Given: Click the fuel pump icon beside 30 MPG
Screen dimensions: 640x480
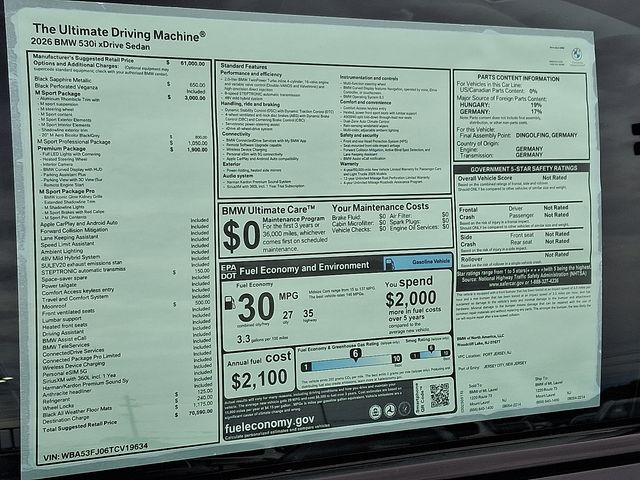Looking at the screenshot, I should [230, 302].
